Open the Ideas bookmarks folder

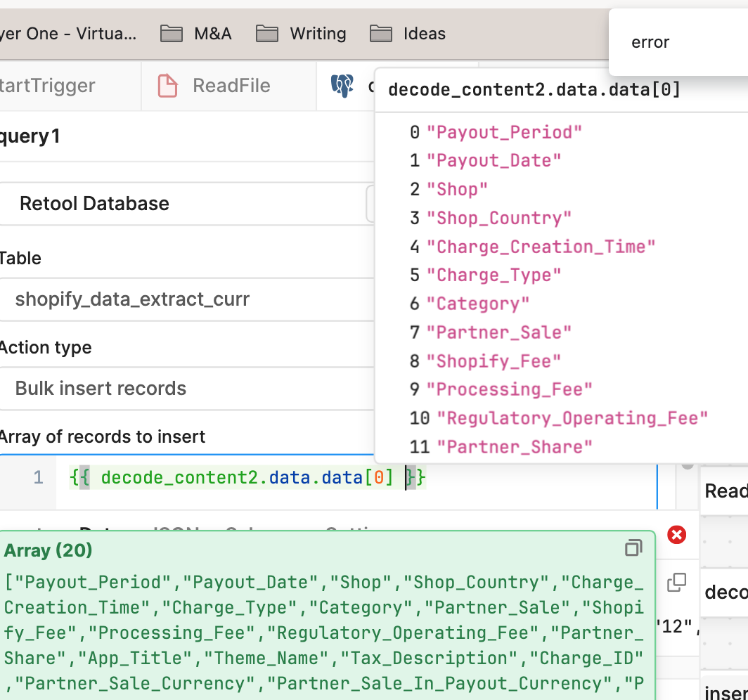tap(408, 34)
